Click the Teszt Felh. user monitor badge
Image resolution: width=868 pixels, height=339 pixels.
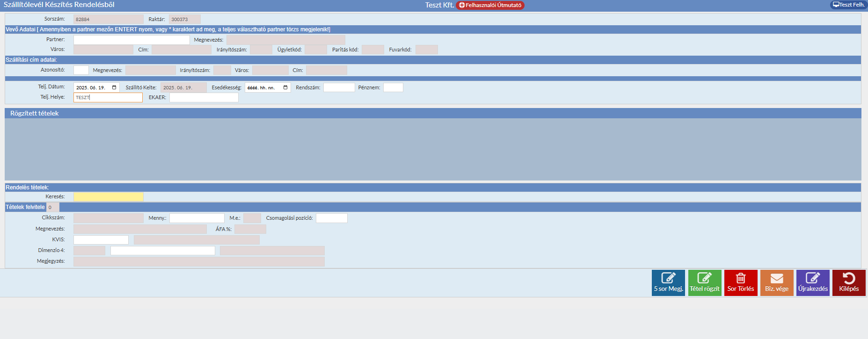tap(848, 5)
